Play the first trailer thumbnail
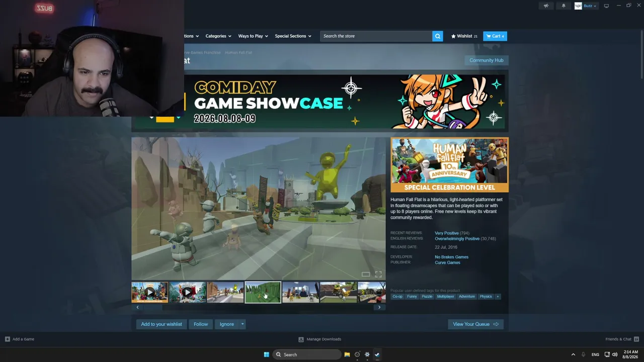Viewport: 644px width, 362px height. coord(150,292)
